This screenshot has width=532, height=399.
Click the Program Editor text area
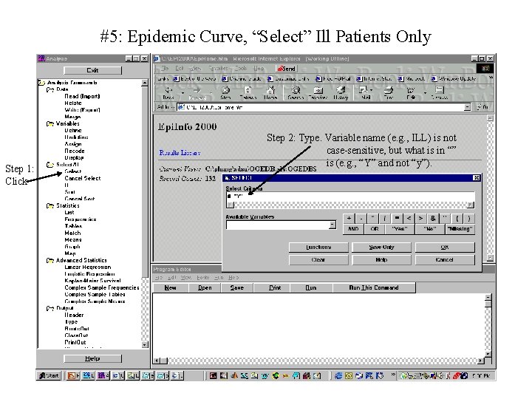[x=318, y=326]
